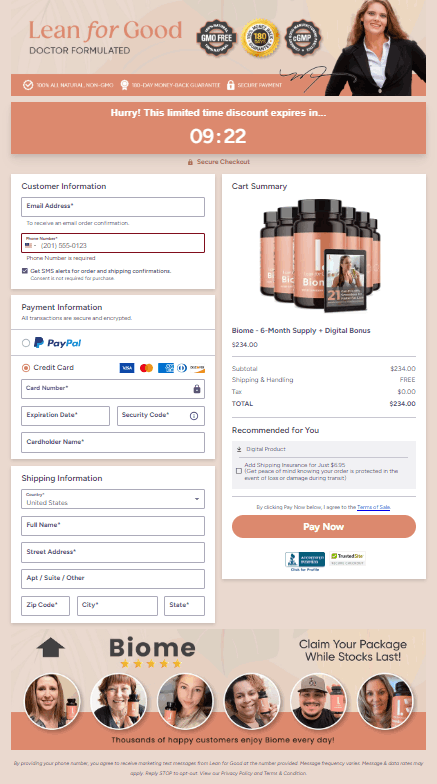Click the GMO Free badge icon
Screen dimensions: 437x784
(x=216, y=38)
